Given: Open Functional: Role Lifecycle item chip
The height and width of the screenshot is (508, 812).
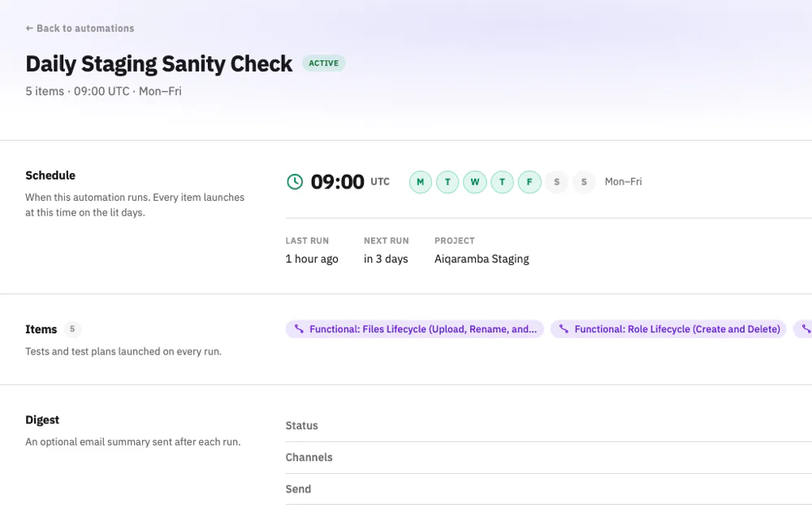Looking at the screenshot, I should pyautogui.click(x=668, y=329).
